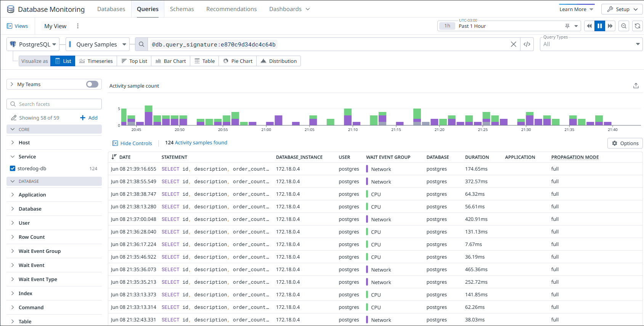Visualize as Table
The image size is (644, 326).
[x=205, y=61]
